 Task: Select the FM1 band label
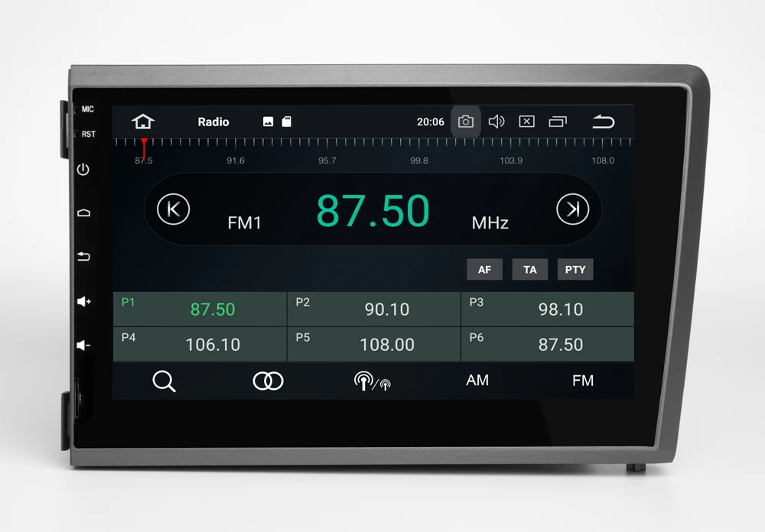245,222
